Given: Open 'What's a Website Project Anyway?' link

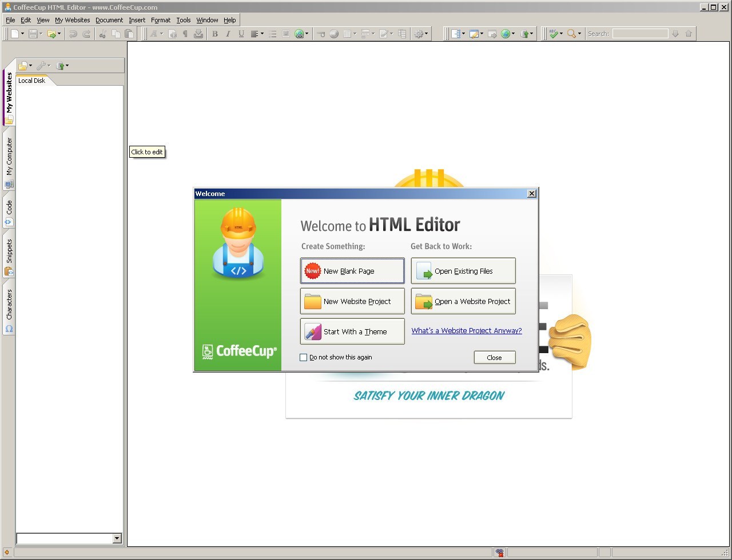Looking at the screenshot, I should [x=467, y=330].
